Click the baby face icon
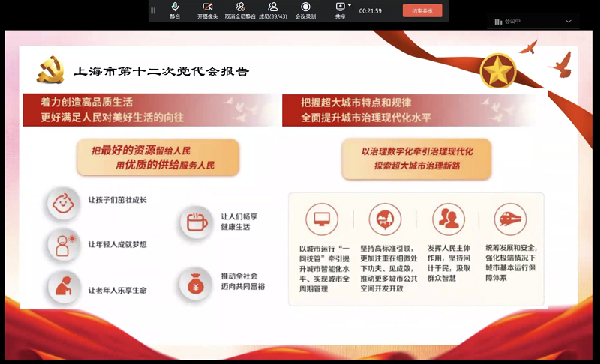Viewport: 600px width, 364px height. 64,203
